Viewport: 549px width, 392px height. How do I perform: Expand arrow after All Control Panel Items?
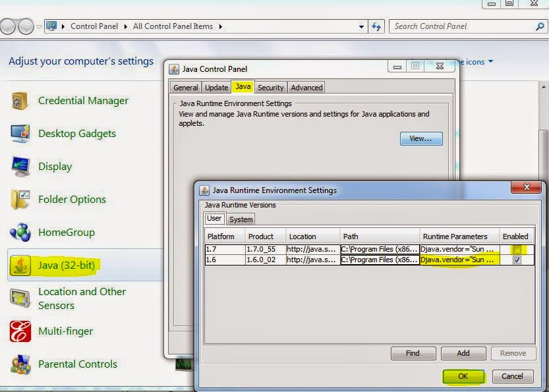[221, 26]
